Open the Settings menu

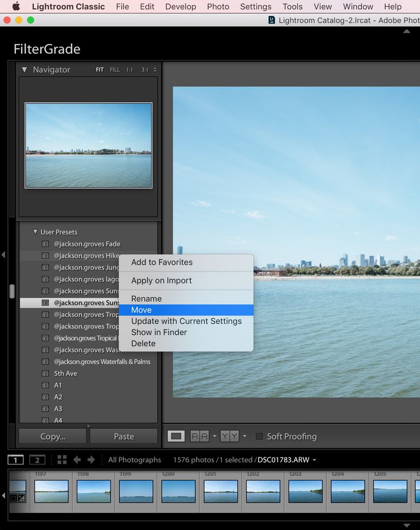coord(256,6)
